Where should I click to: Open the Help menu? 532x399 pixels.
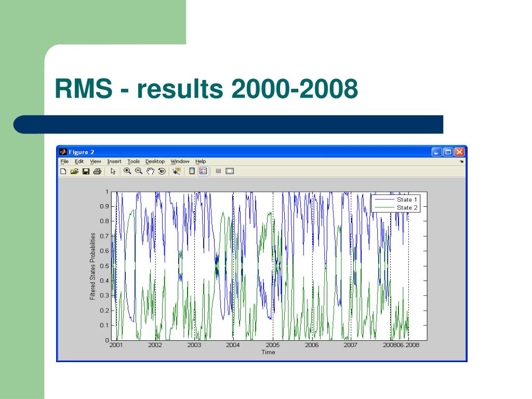tap(201, 162)
